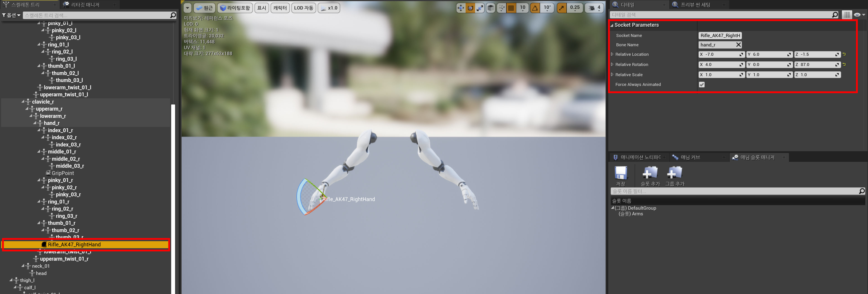This screenshot has width=868, height=294.
Task: Open the 표시 show menu
Action: pos(262,8)
